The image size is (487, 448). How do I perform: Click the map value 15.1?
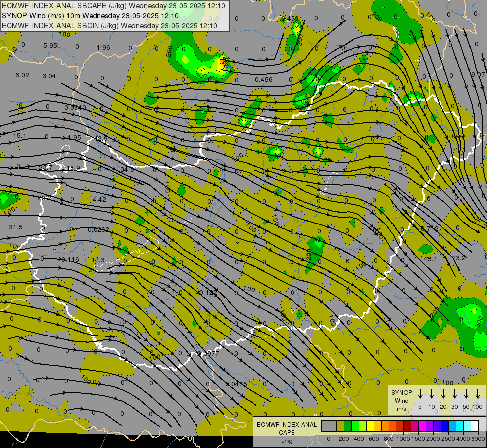(x=19, y=136)
